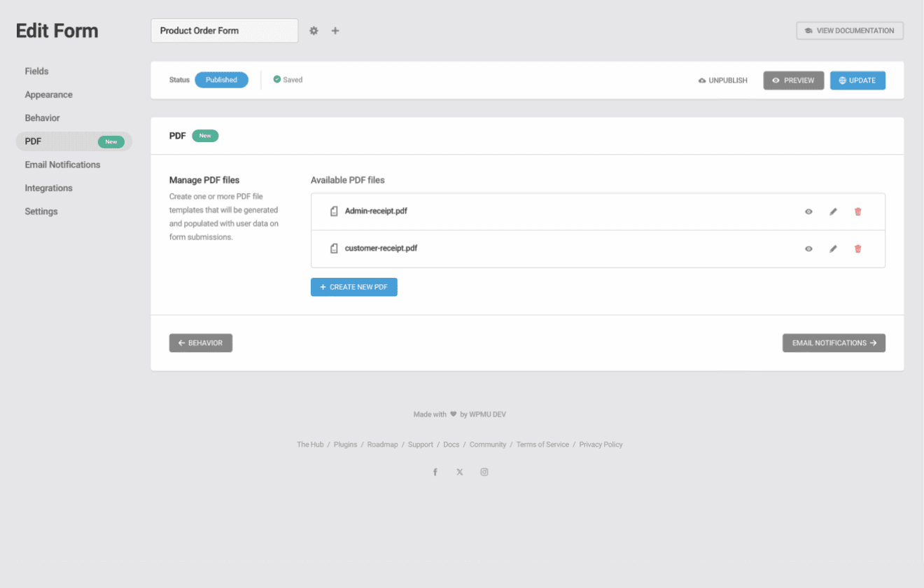
Task: Delete customer-receipt.pdf using the trash icon
Action: [857, 248]
